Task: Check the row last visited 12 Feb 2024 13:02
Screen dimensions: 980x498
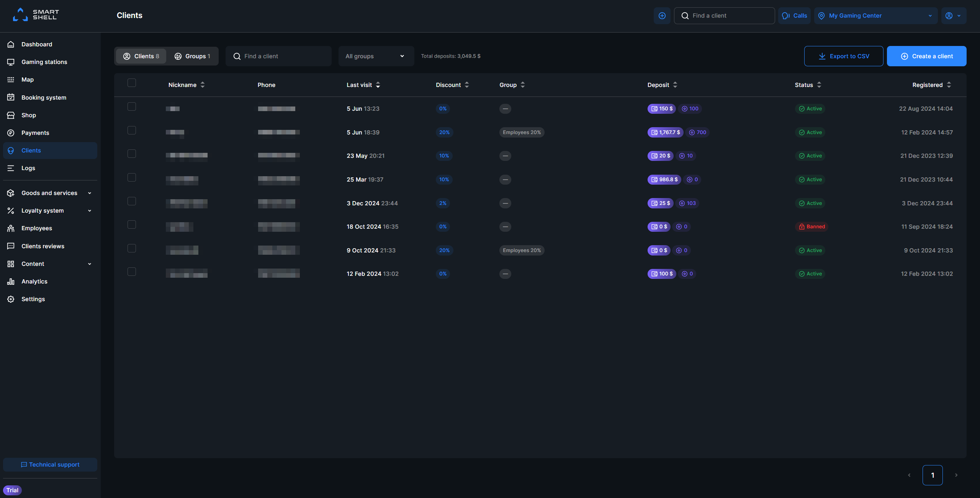Action: click(x=132, y=272)
